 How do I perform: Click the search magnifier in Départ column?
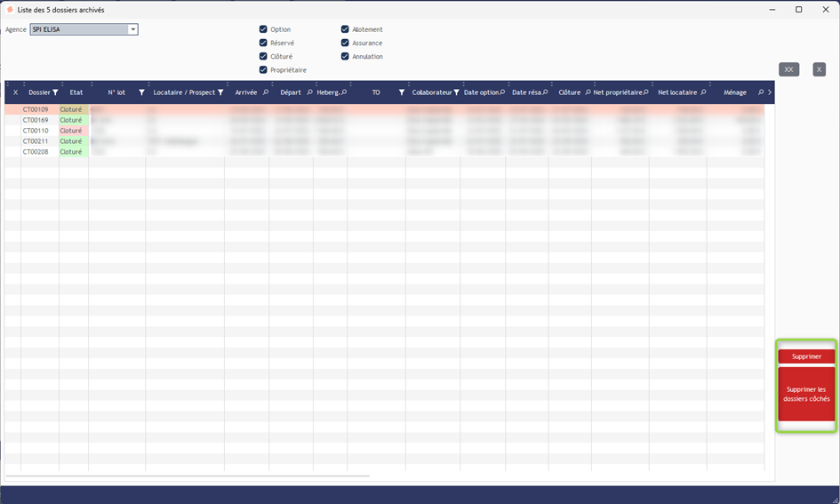[x=309, y=92]
